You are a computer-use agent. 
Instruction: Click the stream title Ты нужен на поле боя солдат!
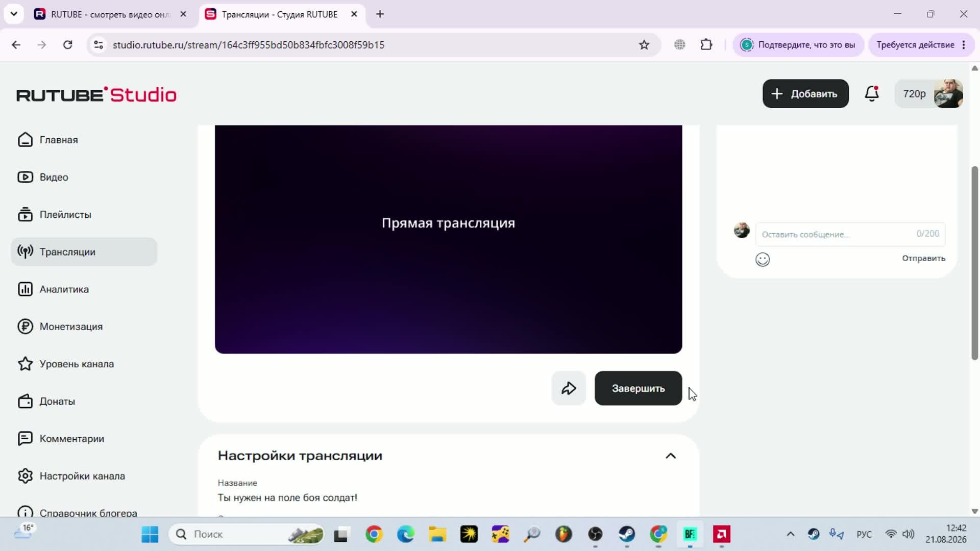(x=287, y=497)
